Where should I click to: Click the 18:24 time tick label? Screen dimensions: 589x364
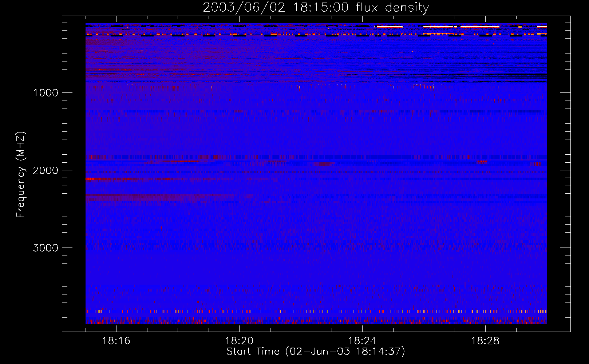point(362,341)
